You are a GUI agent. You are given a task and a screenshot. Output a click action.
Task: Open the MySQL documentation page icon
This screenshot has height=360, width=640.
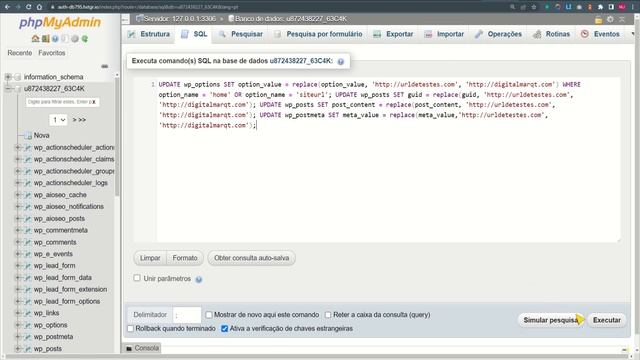click(65, 39)
